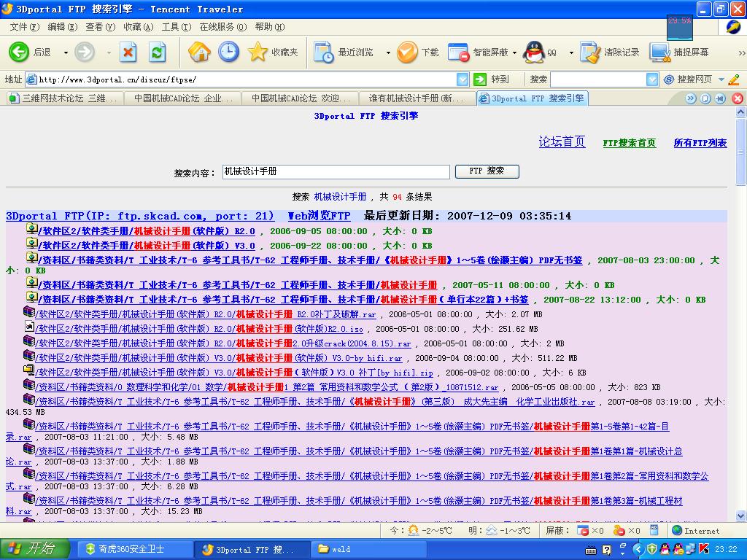Open the 帮助(H) menu
Screen dimensions: 747x560
point(270,27)
